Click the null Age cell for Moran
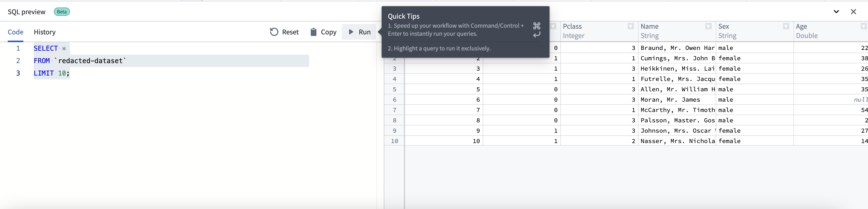Screen dimensions: 868x209 [x=831, y=100]
